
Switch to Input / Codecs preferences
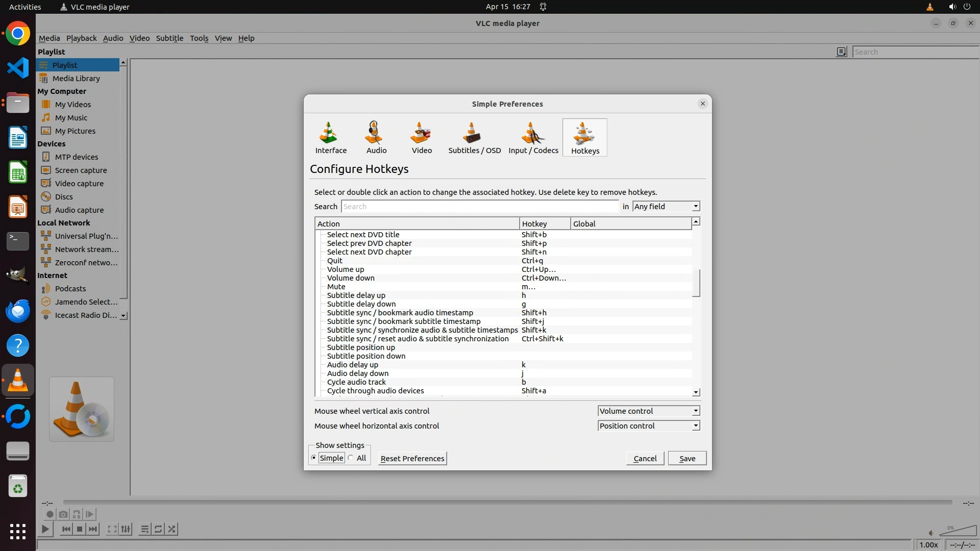(x=533, y=138)
